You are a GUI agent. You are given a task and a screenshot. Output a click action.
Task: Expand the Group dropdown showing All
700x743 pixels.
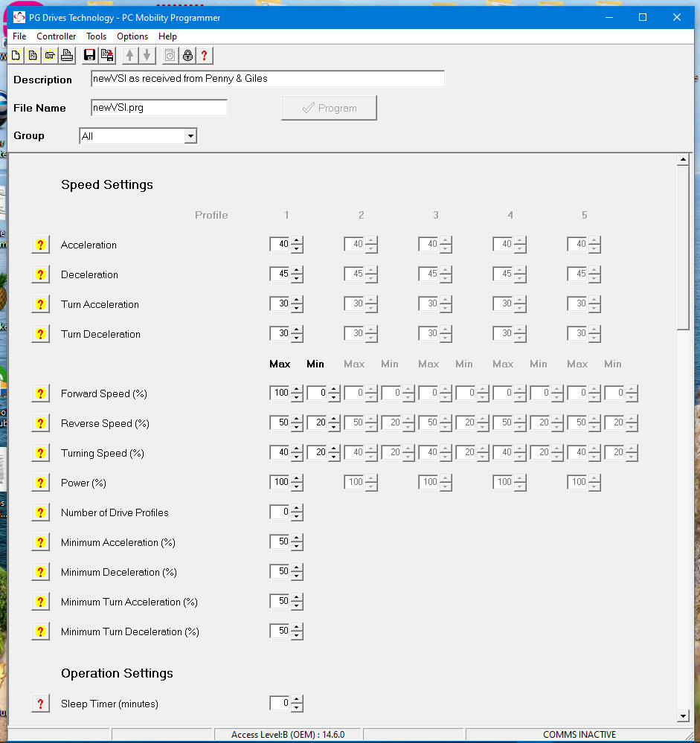(x=190, y=136)
